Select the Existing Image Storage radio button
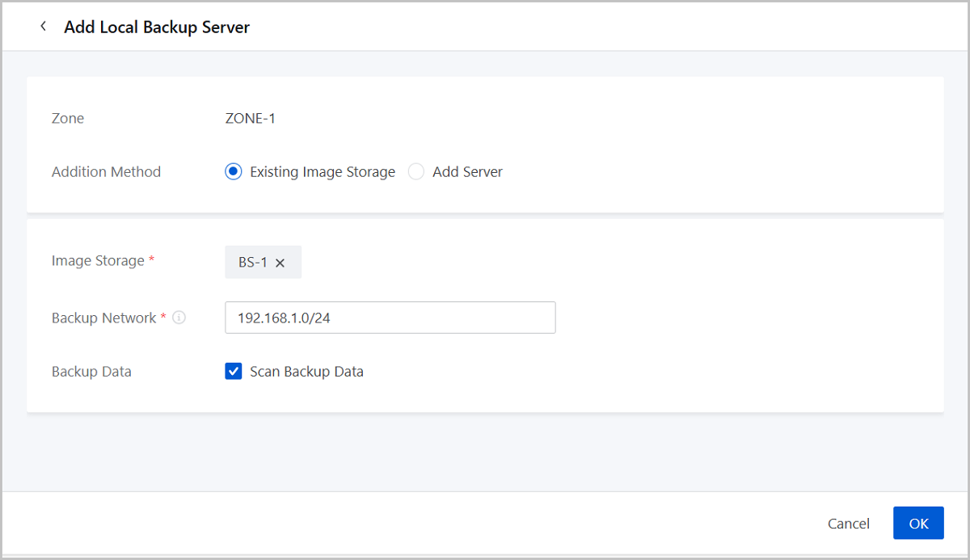The image size is (970, 560). [x=234, y=171]
